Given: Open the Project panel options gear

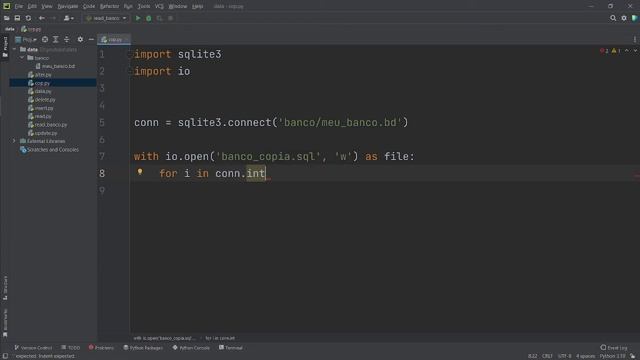Looking at the screenshot, I should click(x=80, y=40).
